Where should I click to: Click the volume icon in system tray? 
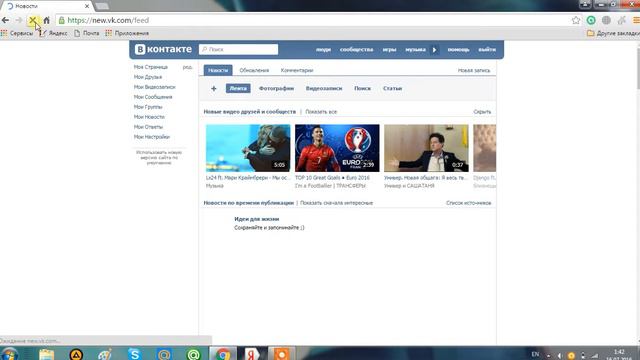click(560, 356)
